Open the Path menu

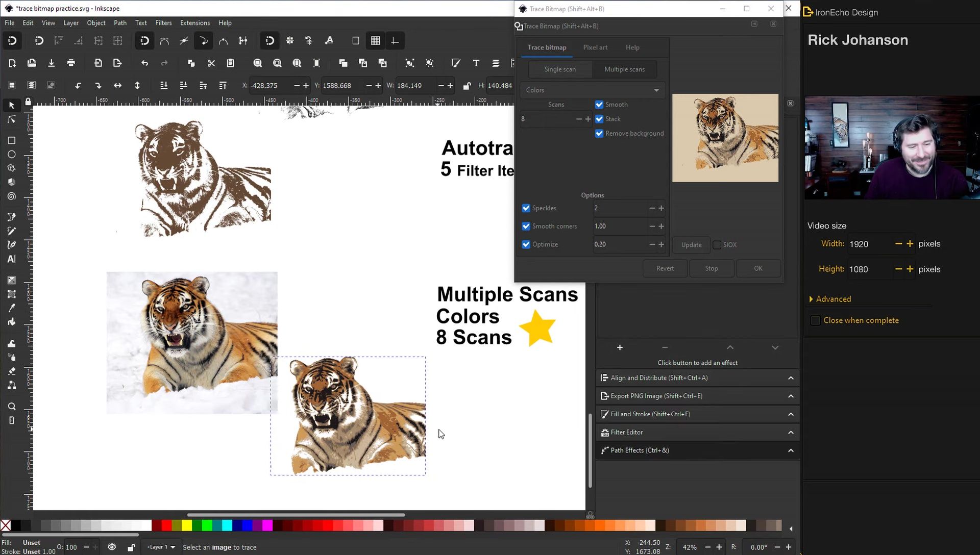(x=120, y=23)
